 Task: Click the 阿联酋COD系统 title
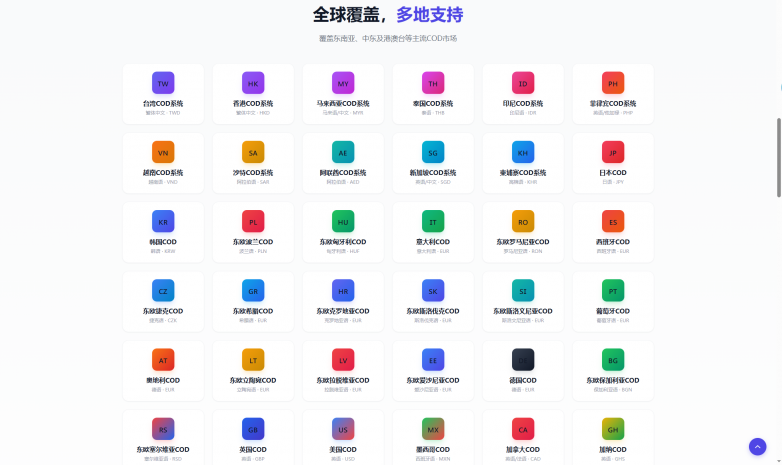pos(343,173)
